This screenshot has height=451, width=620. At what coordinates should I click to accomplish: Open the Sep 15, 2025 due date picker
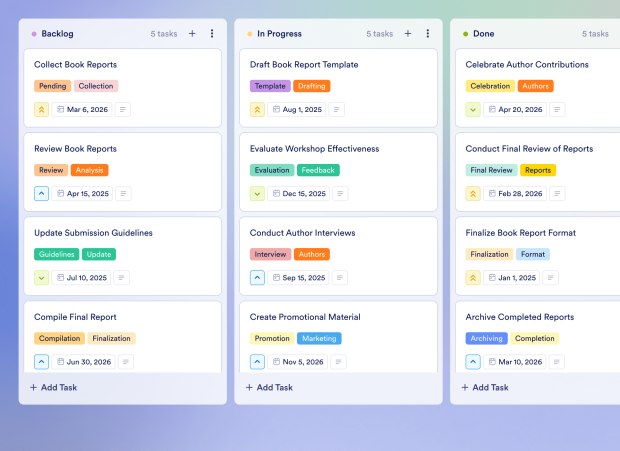tap(298, 278)
